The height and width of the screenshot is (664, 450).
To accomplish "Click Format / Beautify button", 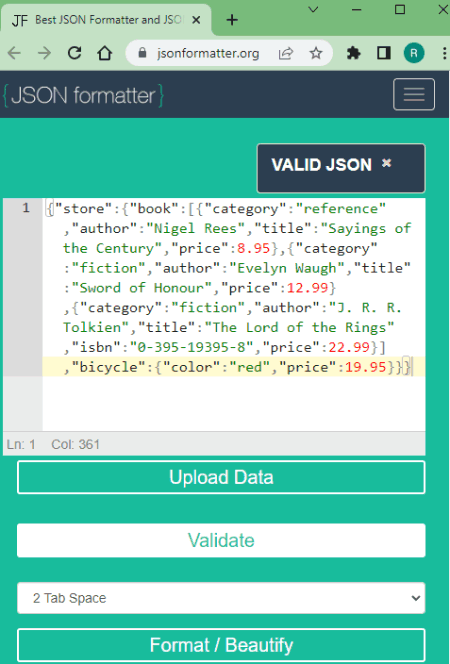I will pyautogui.click(x=221, y=645).
